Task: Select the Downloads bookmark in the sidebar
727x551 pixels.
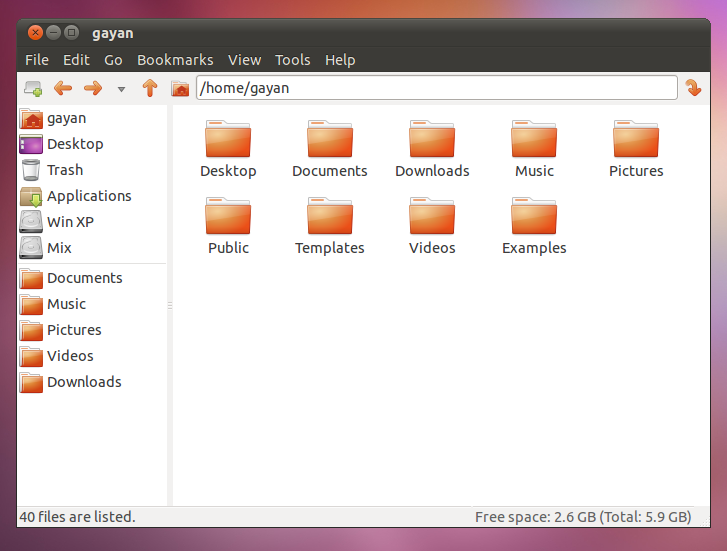Action: click(x=83, y=382)
